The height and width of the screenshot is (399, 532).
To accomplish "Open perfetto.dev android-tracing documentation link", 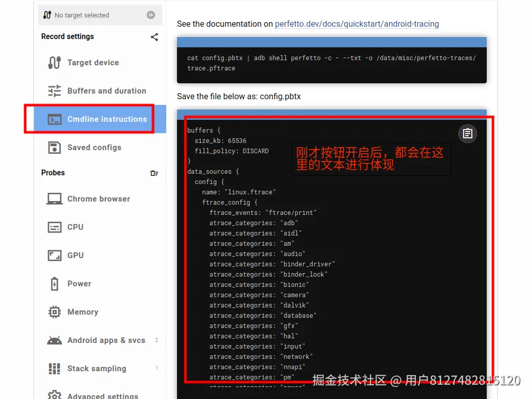I will 357,24.
